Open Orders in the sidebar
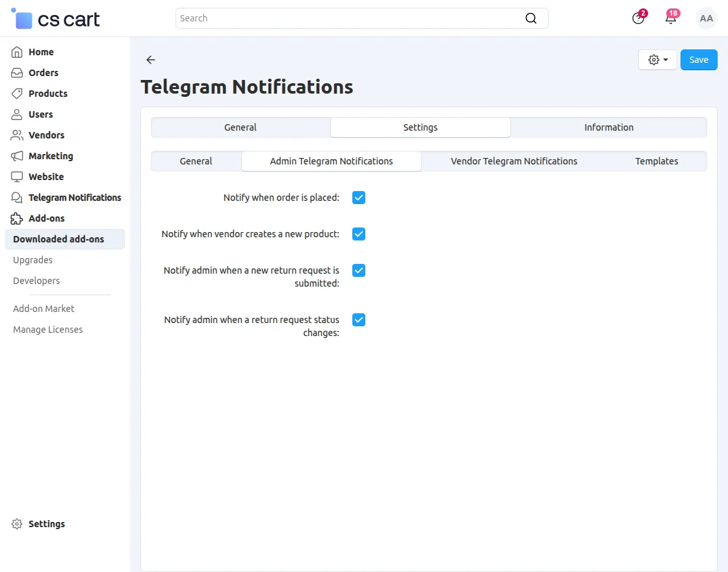Screen dimensions: 728x572 (43, 73)
